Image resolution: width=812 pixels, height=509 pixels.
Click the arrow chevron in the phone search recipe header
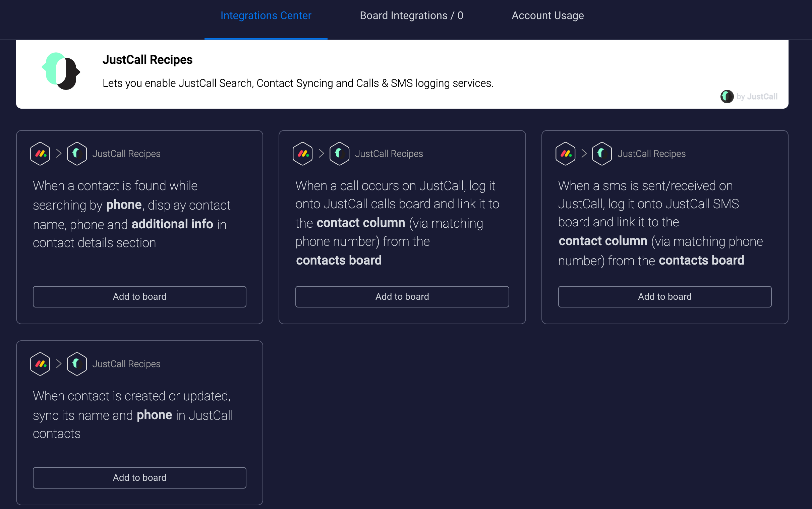59,154
